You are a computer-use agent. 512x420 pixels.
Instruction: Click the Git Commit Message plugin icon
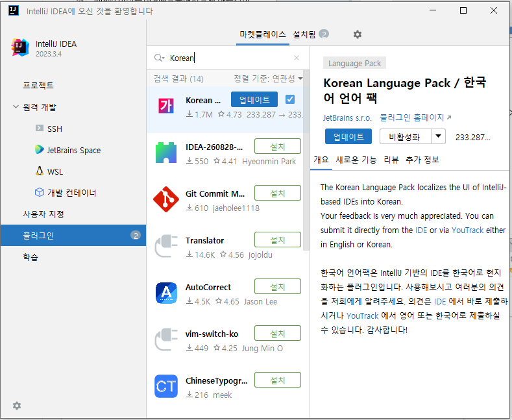(166, 199)
